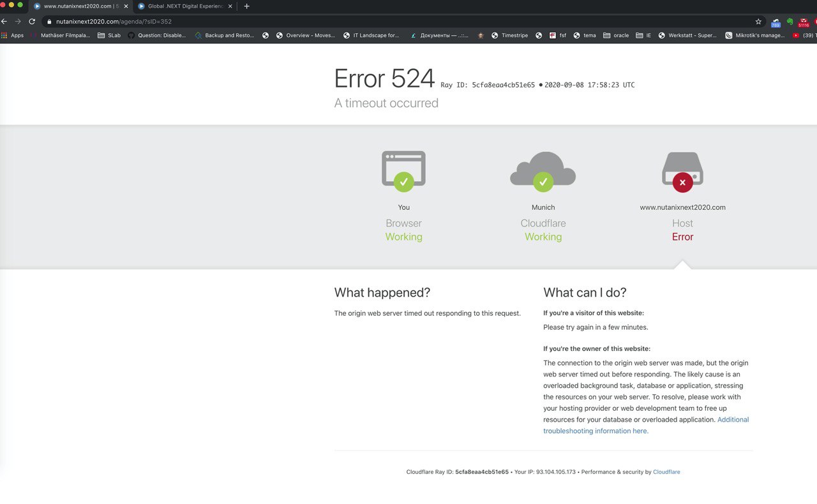
Task: Open Additional troubleshooting information link
Action: pyautogui.click(x=646, y=425)
